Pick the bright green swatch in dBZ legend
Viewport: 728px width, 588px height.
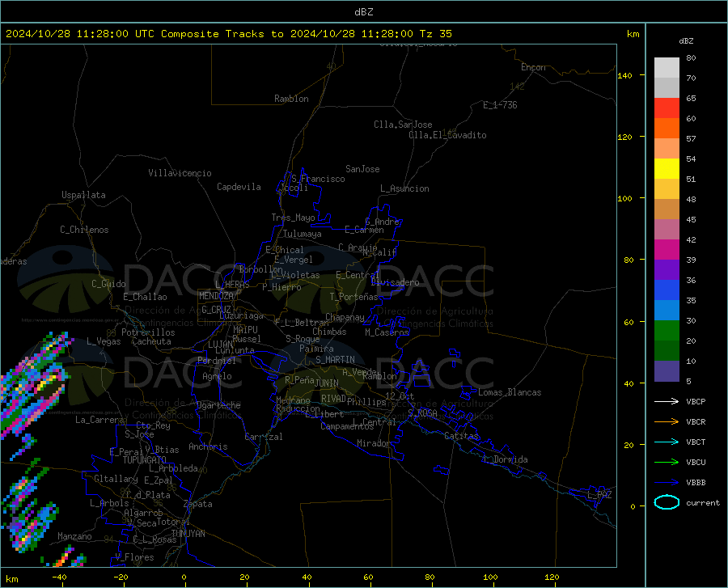coord(667,331)
